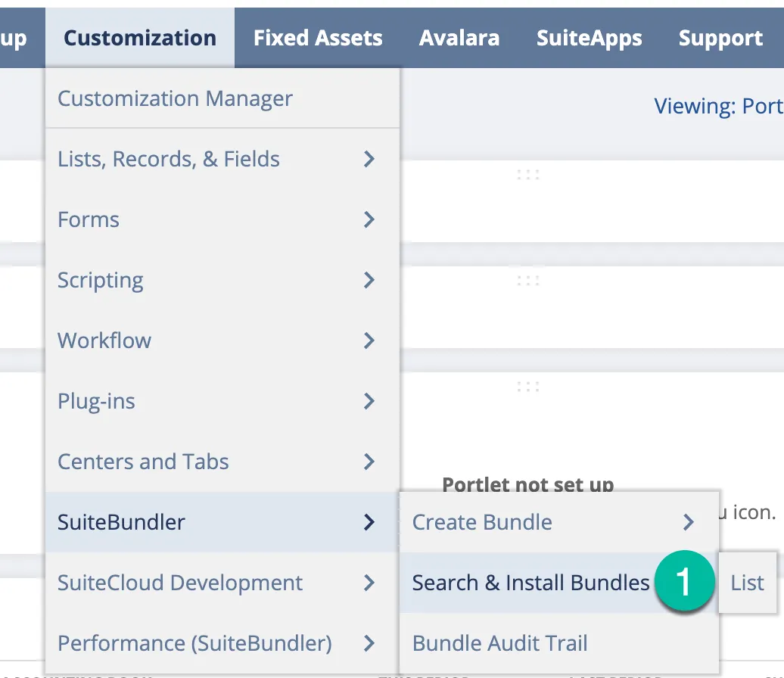Expand the Centers and Tabs chevron
The width and height of the screenshot is (784, 678).
pyautogui.click(x=369, y=462)
